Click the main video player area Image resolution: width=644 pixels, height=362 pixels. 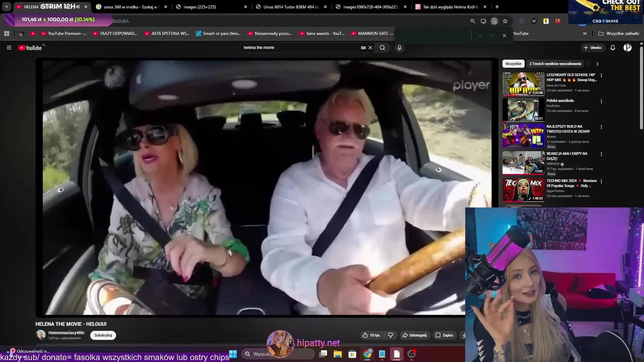point(267,187)
